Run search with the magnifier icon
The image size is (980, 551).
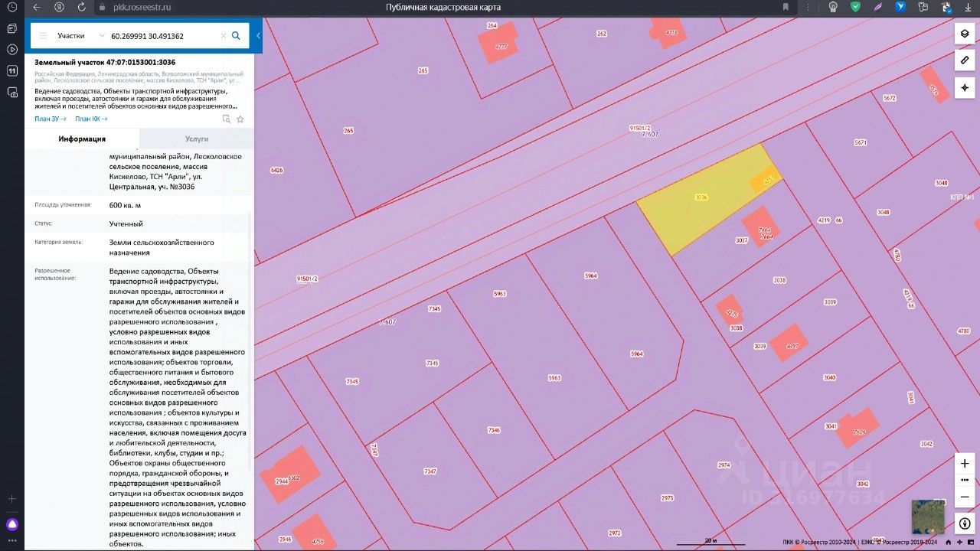(x=236, y=36)
